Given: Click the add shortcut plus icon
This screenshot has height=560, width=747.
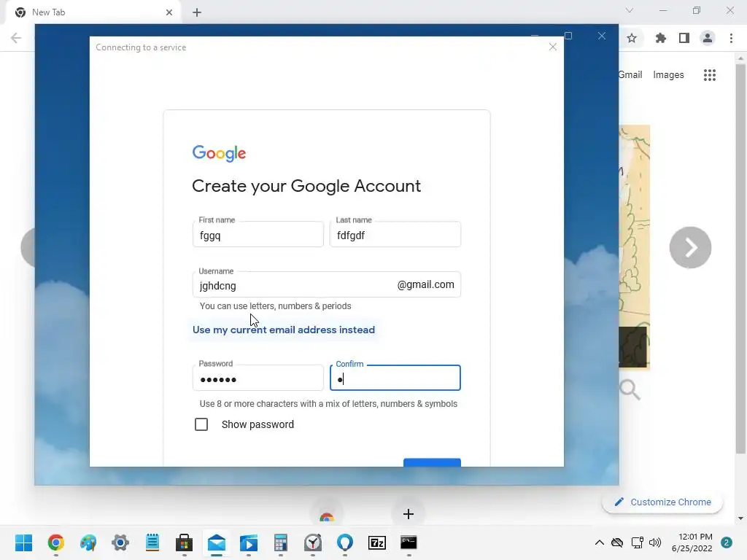Looking at the screenshot, I should [409, 514].
